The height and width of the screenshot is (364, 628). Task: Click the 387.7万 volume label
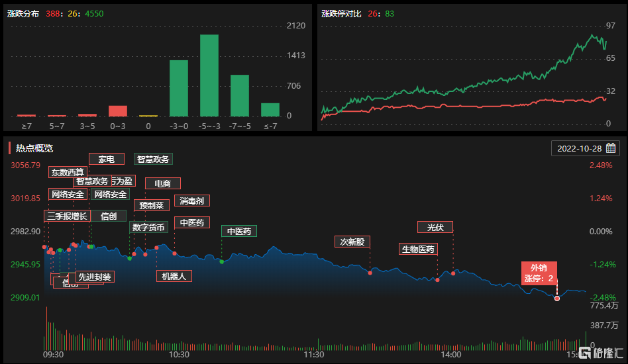[x=604, y=325]
